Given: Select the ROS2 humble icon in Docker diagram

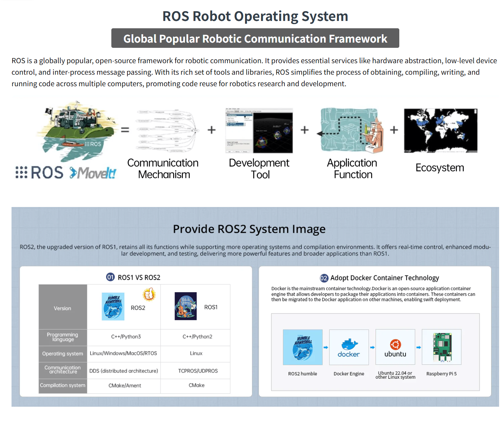Looking at the screenshot, I should (303, 347).
